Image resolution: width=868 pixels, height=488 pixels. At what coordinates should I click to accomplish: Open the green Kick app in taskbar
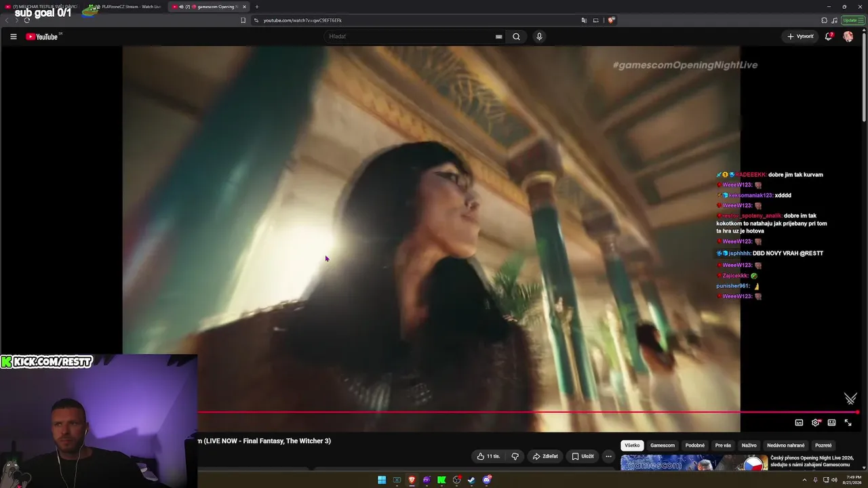441,480
